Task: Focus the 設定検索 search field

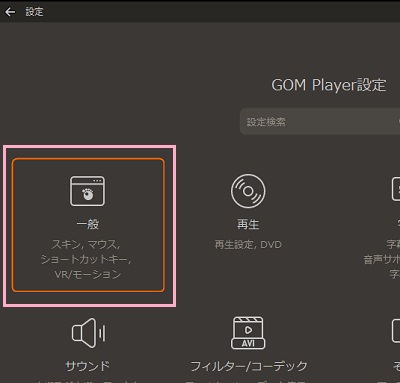Action: pyautogui.click(x=320, y=121)
